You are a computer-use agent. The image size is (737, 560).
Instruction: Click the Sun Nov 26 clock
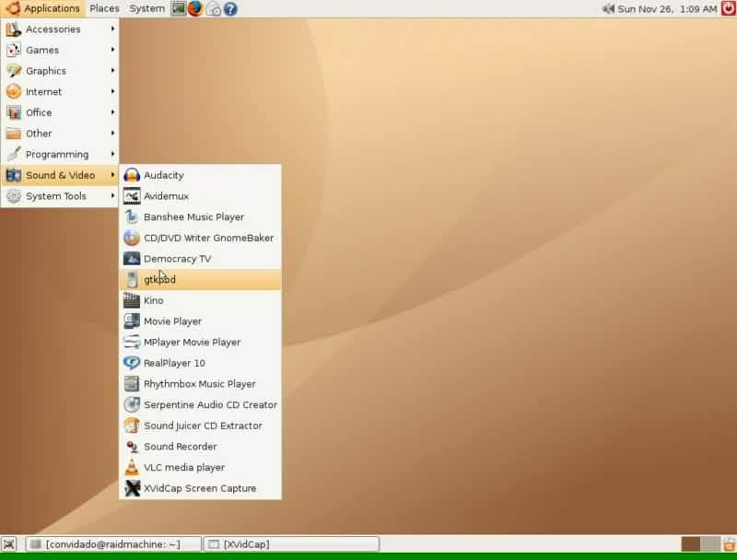[x=667, y=9]
